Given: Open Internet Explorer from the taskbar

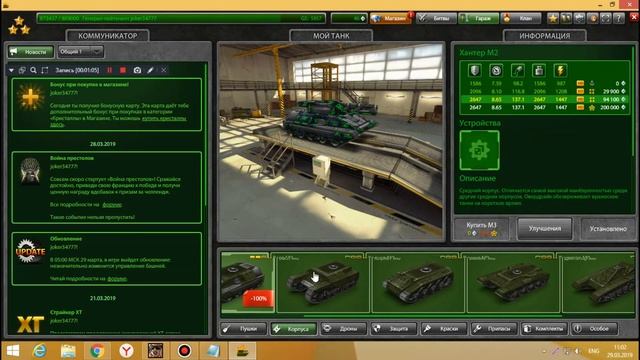Looking at the screenshot, I should (x=40, y=351).
